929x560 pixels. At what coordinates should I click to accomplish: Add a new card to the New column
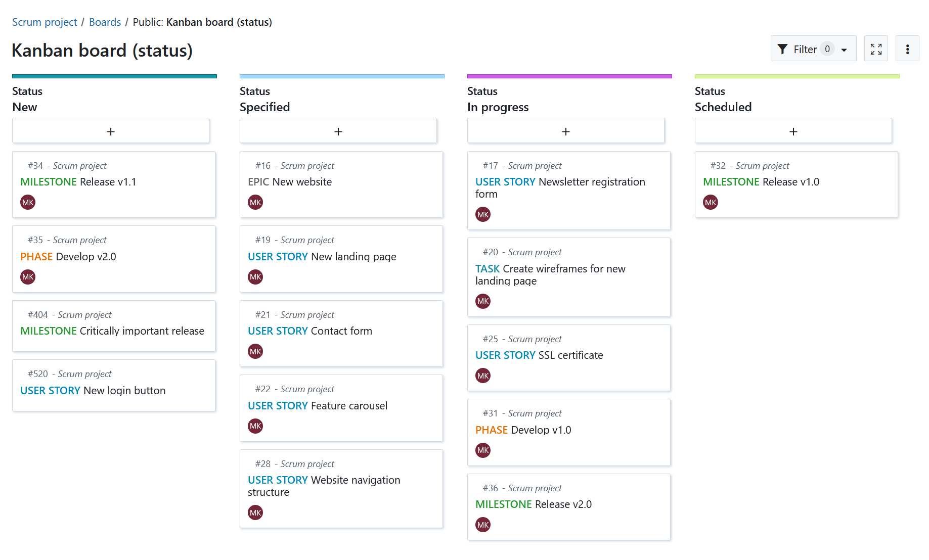(111, 130)
